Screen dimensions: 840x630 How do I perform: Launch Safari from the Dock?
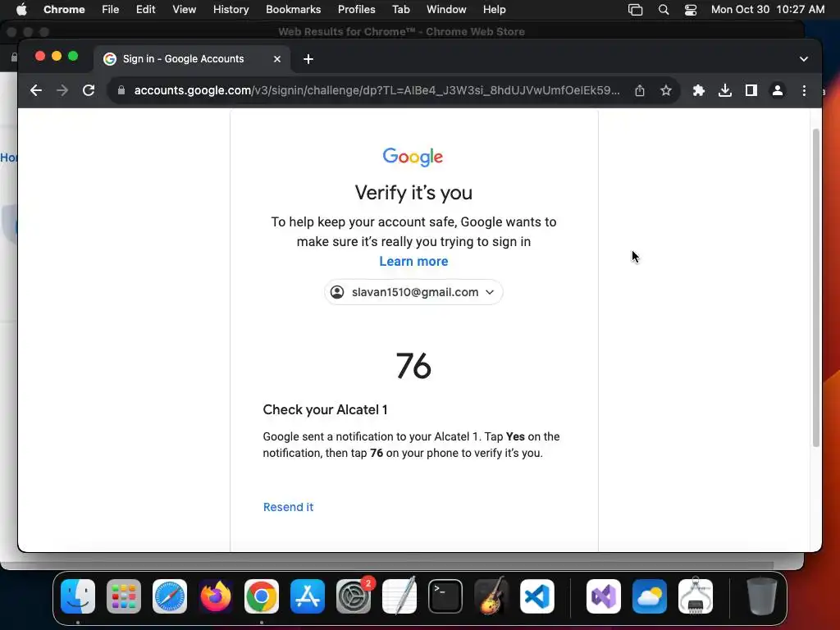point(170,596)
